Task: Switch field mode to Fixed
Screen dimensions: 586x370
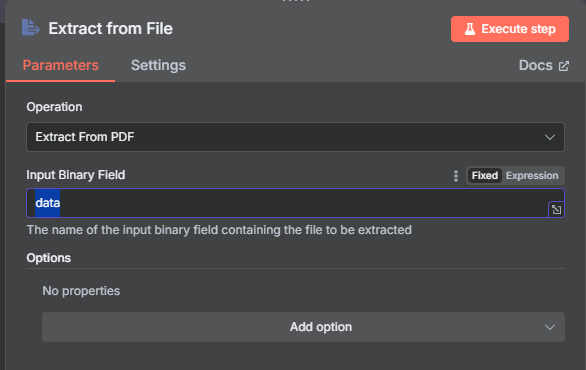Action: 484,176
